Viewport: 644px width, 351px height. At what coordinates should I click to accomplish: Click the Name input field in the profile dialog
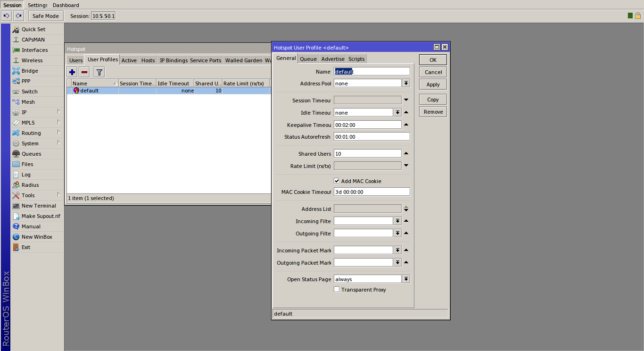pos(372,71)
